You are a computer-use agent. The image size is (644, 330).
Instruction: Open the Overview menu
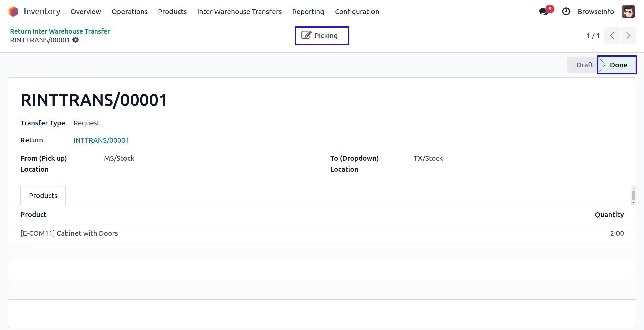86,12
